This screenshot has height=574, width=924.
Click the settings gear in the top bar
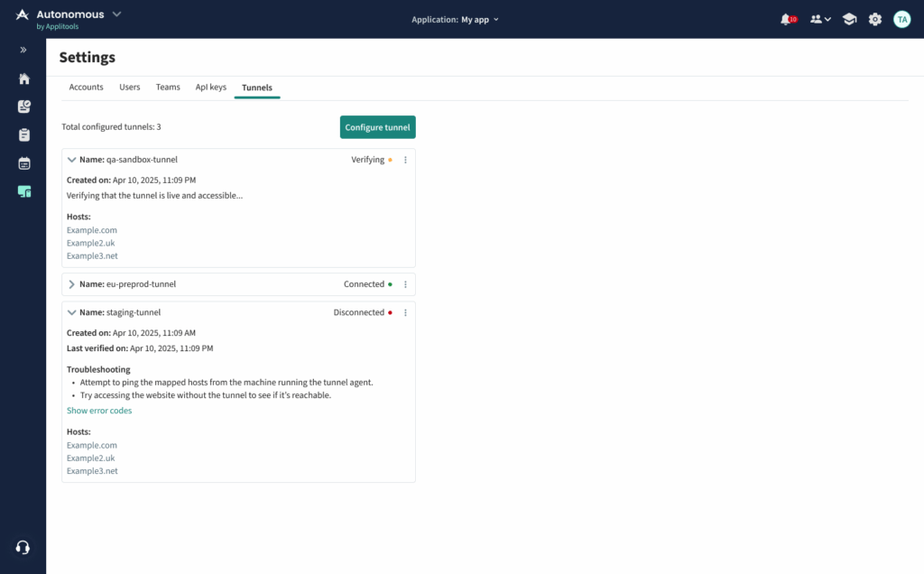[x=874, y=18]
